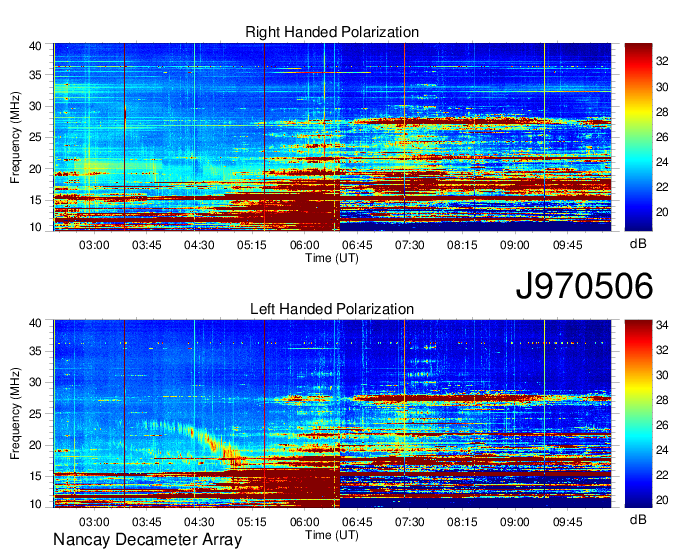Click the Nancay Decameter Array caption
680x552 pixels.
click(x=147, y=540)
